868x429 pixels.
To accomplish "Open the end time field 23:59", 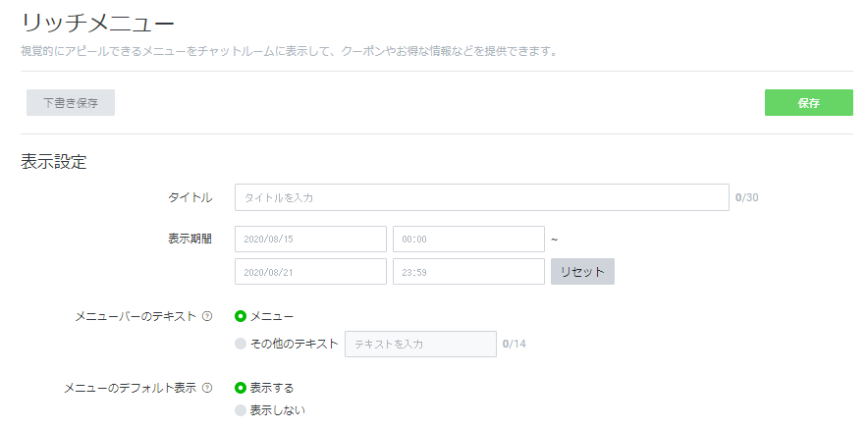I will (468, 271).
